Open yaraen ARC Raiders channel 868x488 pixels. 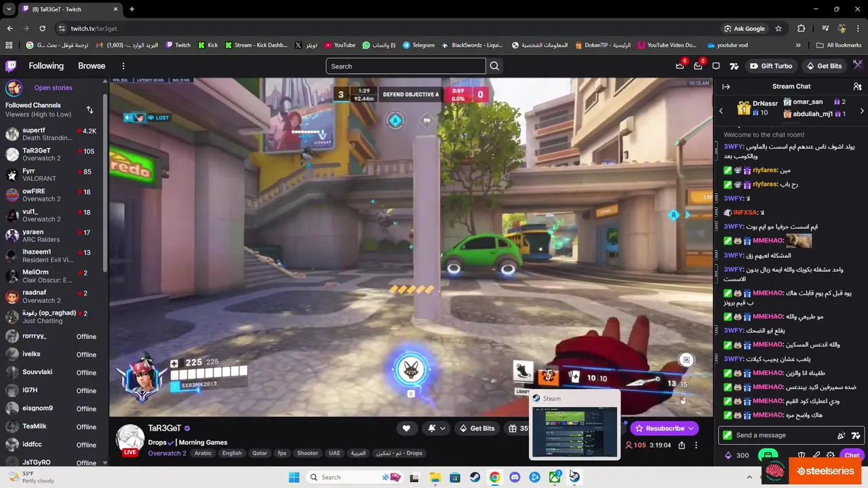[x=53, y=236]
